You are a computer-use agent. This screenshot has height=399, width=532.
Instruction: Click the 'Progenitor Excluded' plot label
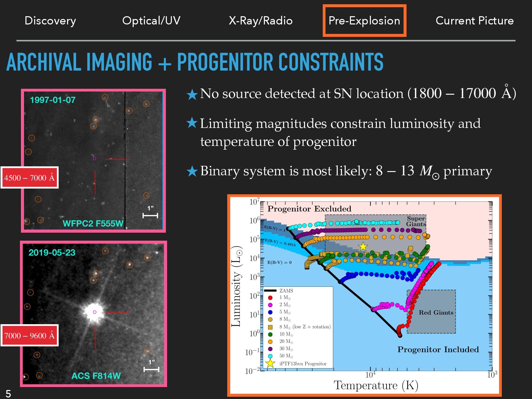click(309, 209)
